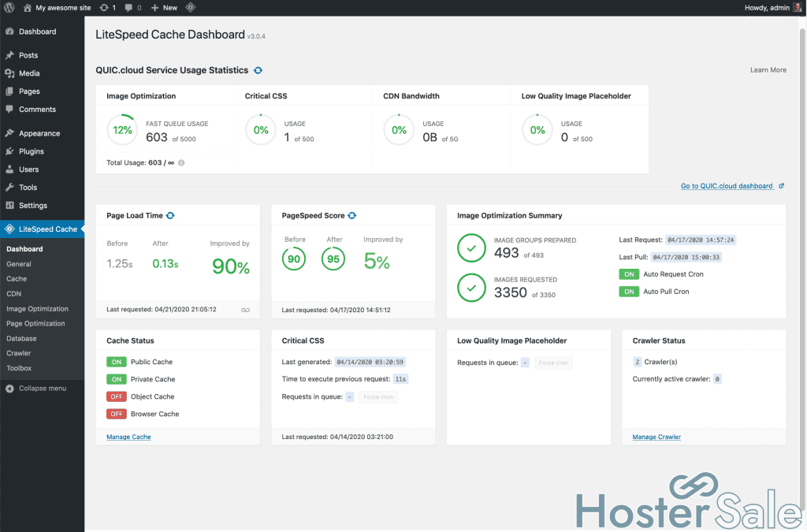Toggle the Object Cache OFF switch
807x532 pixels.
[x=117, y=396]
